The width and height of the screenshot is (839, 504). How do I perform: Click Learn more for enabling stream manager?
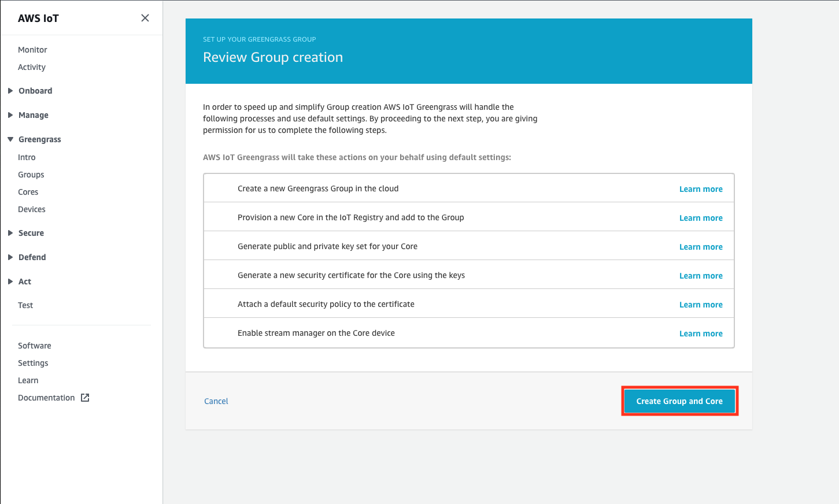(701, 333)
